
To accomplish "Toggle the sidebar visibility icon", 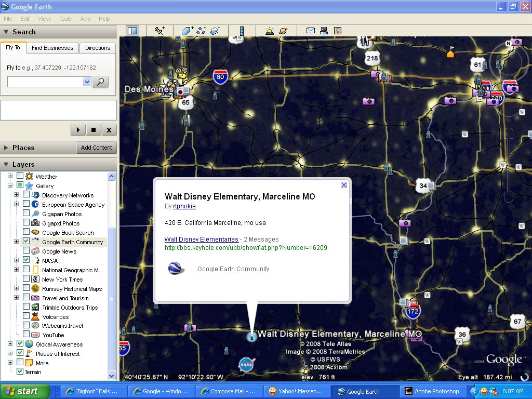I will (x=132, y=31).
